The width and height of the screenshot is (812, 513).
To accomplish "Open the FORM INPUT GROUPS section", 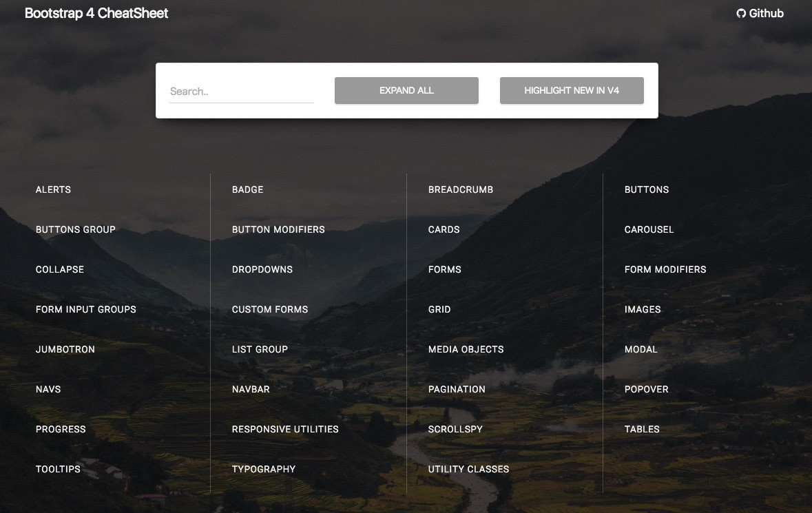I will coord(86,309).
